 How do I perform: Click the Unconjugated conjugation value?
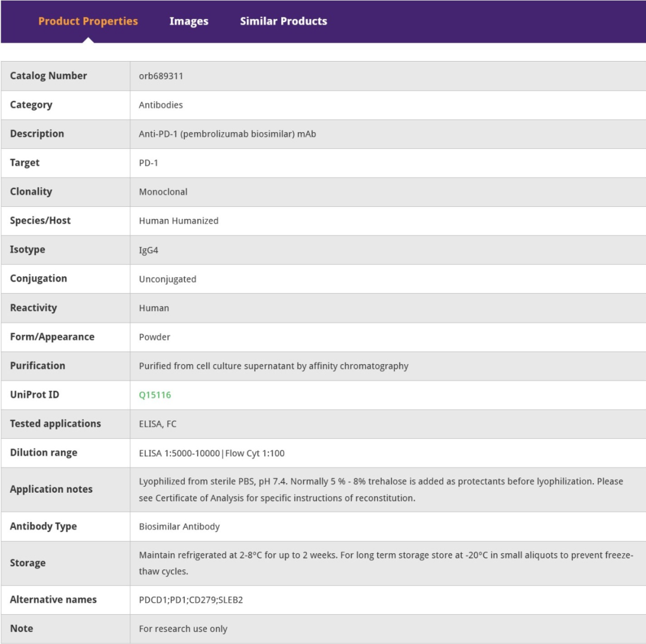pos(167,279)
